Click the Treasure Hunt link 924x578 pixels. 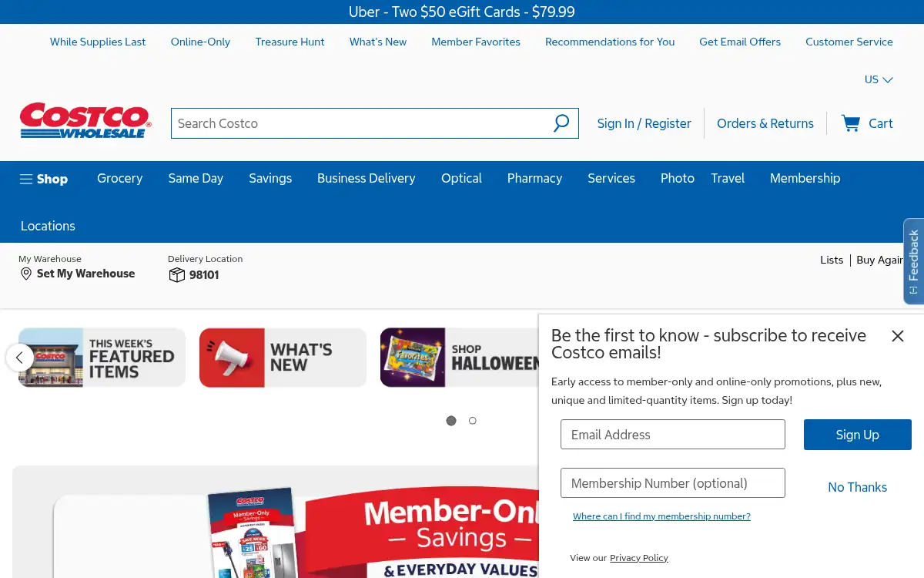(x=290, y=42)
